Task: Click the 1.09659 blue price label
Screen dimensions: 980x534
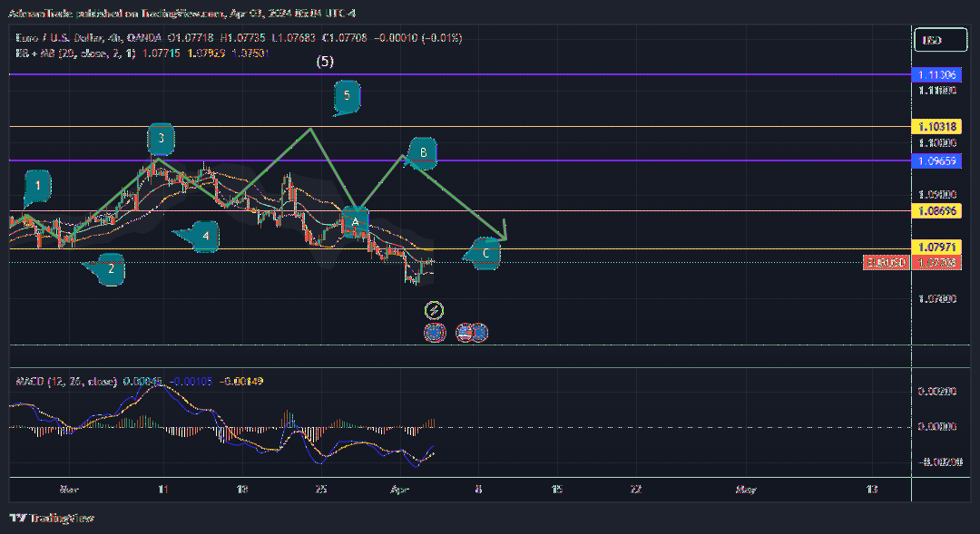Action: point(936,161)
